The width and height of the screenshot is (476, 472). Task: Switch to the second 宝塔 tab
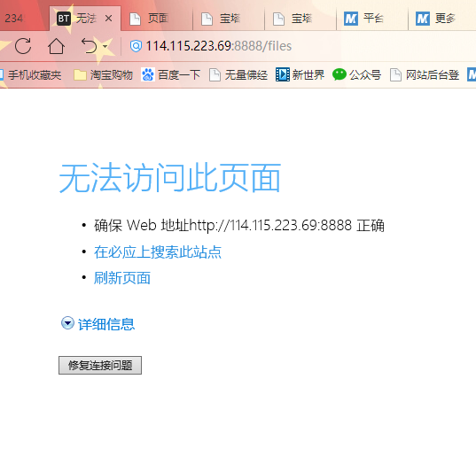300,19
